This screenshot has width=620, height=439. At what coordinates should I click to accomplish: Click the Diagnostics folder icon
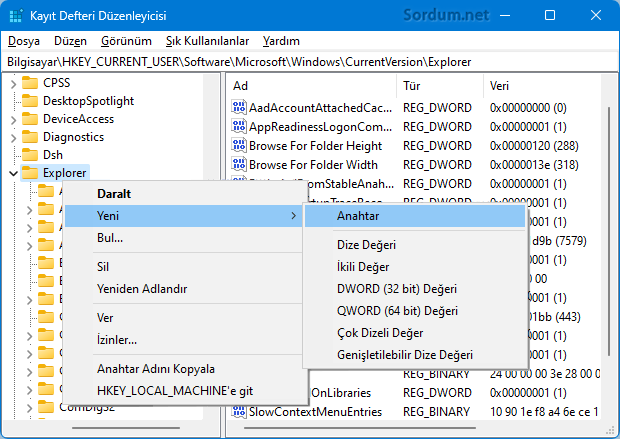[30, 137]
